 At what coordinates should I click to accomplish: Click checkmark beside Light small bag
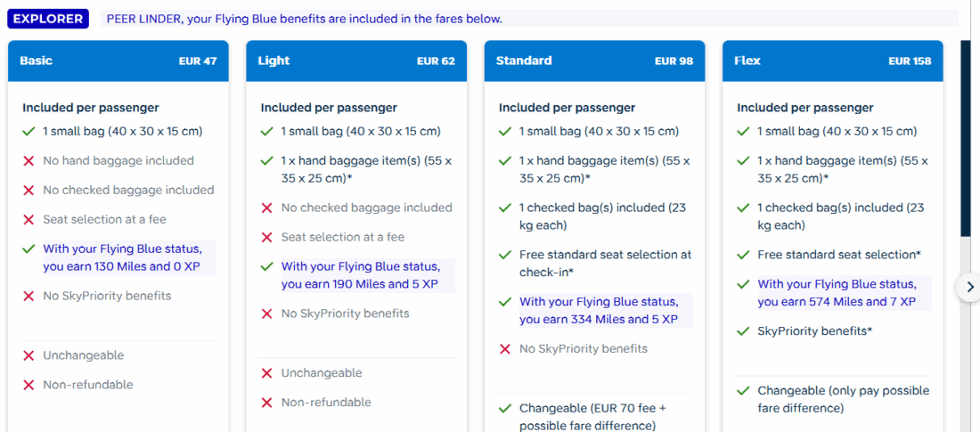tap(266, 132)
